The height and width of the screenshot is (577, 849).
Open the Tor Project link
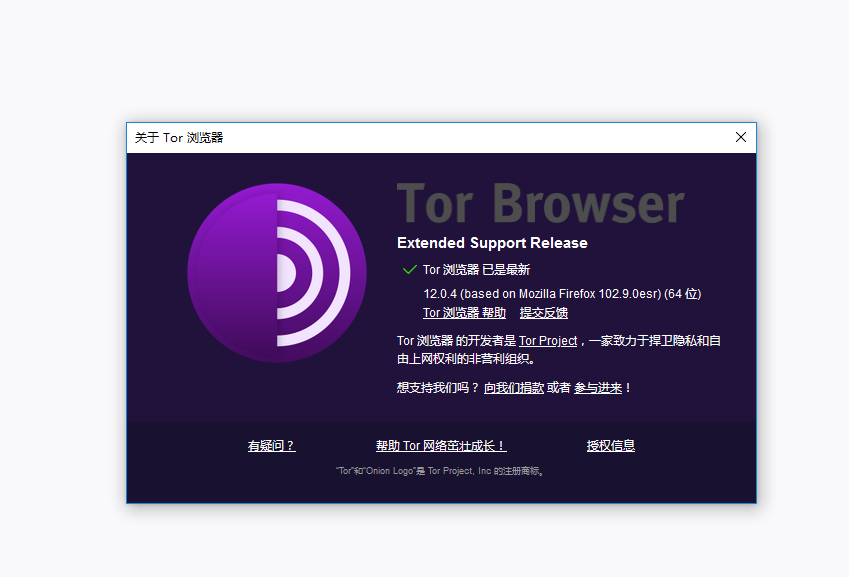548,340
